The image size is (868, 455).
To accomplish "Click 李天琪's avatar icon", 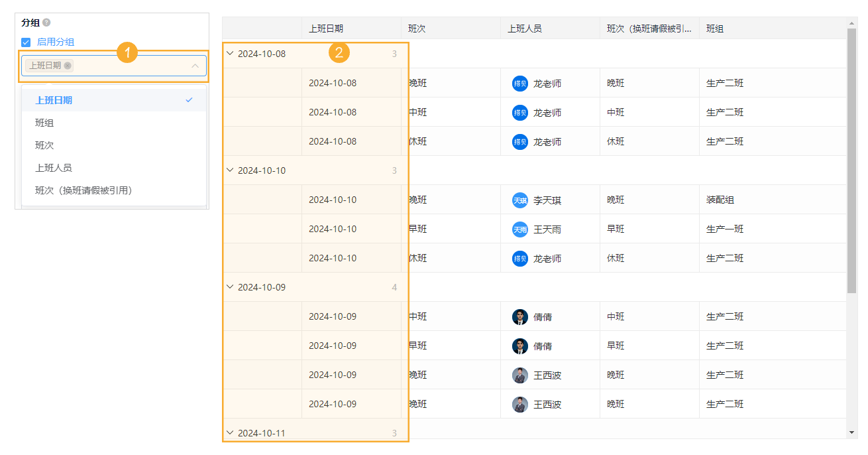I will pos(519,200).
